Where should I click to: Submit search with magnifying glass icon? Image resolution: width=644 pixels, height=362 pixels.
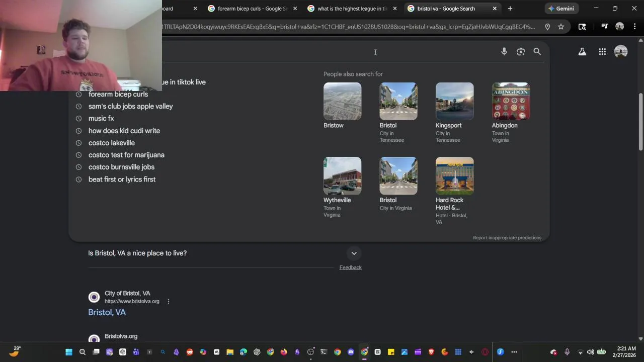537,52
